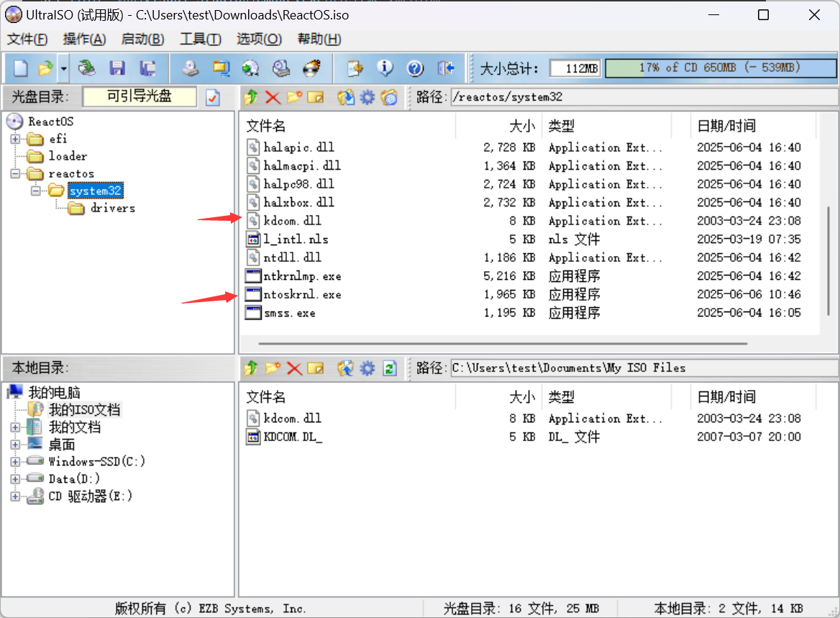Click the blue Help question-mark icon

pyautogui.click(x=415, y=68)
